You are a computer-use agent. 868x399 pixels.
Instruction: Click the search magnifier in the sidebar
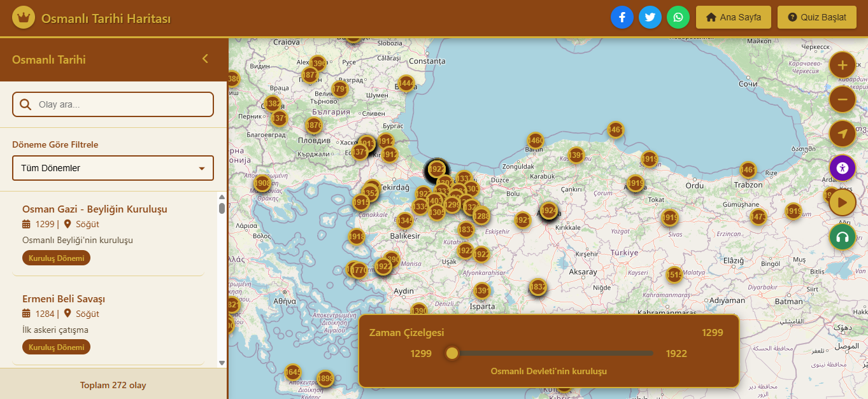tap(25, 104)
